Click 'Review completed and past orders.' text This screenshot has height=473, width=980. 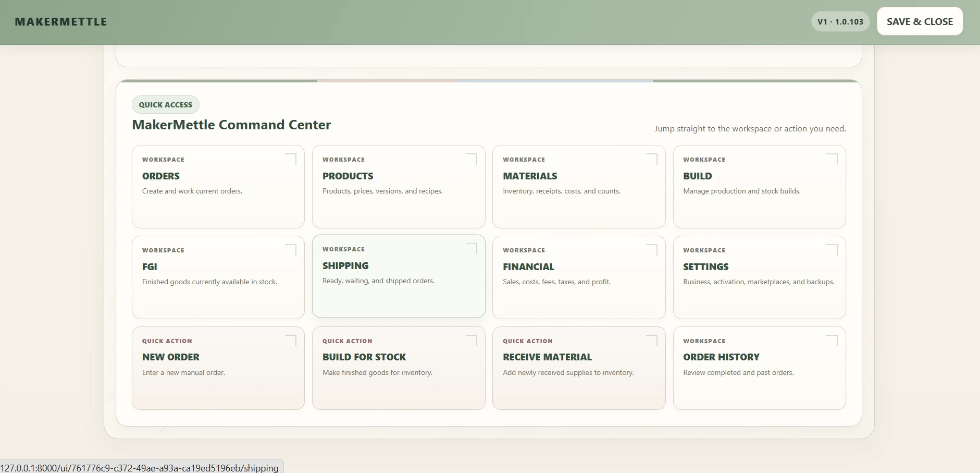(738, 373)
